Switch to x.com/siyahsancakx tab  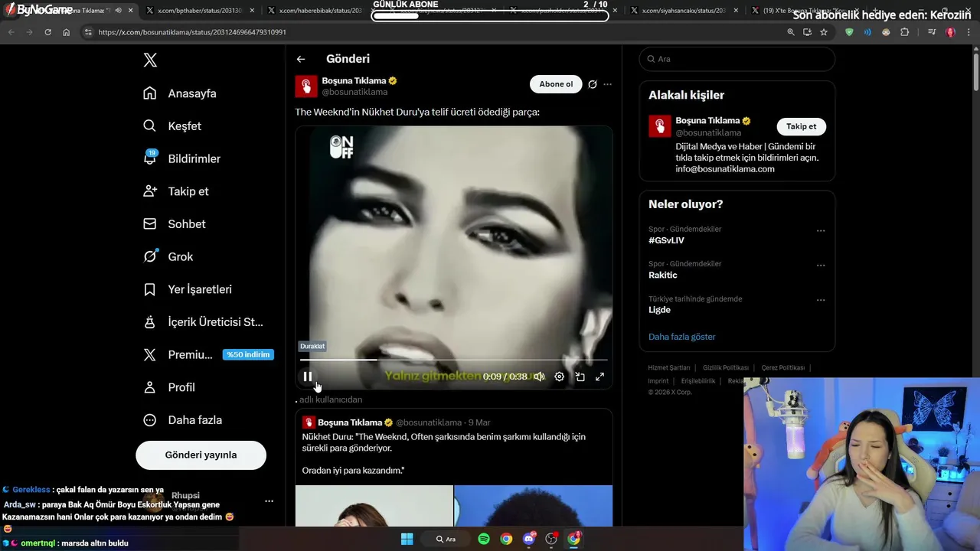click(684, 11)
